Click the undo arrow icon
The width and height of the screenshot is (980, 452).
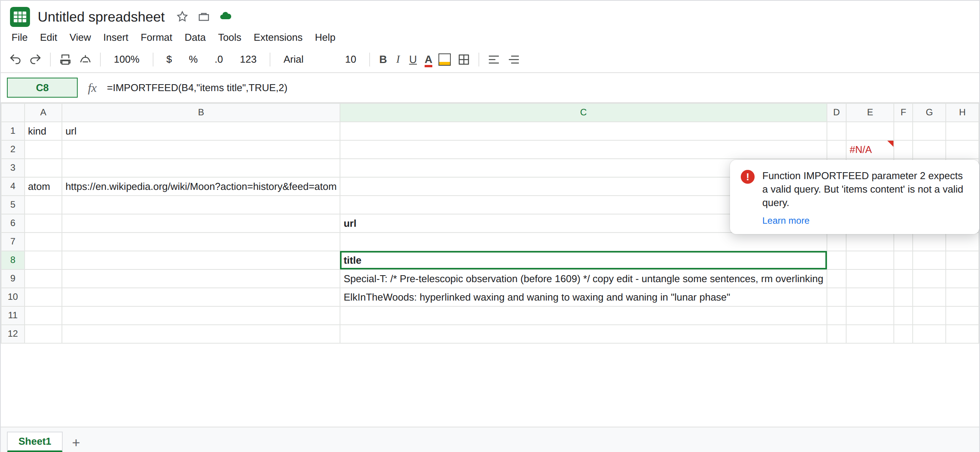click(15, 60)
